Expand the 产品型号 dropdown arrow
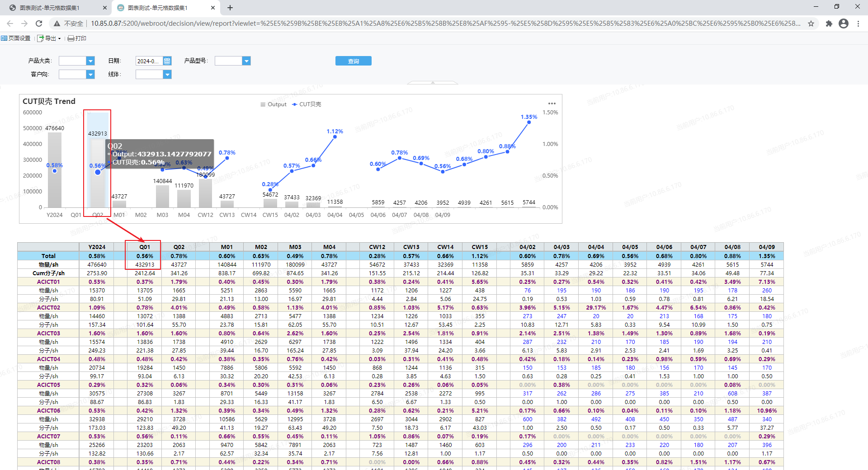 pyautogui.click(x=246, y=61)
